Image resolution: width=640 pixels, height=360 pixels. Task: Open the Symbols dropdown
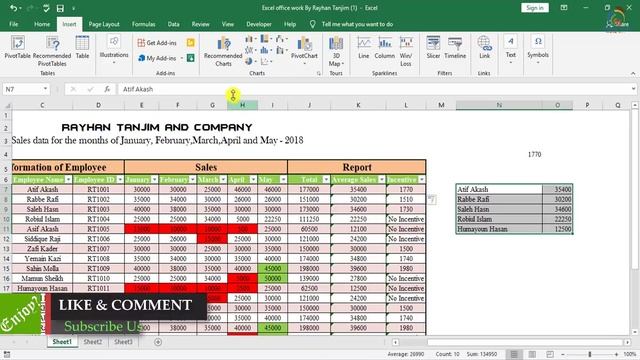coord(538,50)
